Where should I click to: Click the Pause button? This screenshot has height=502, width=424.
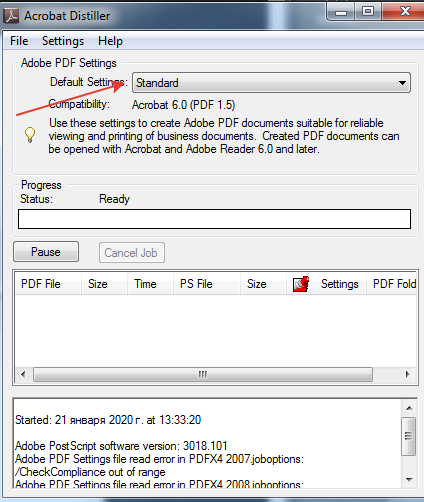coord(46,252)
